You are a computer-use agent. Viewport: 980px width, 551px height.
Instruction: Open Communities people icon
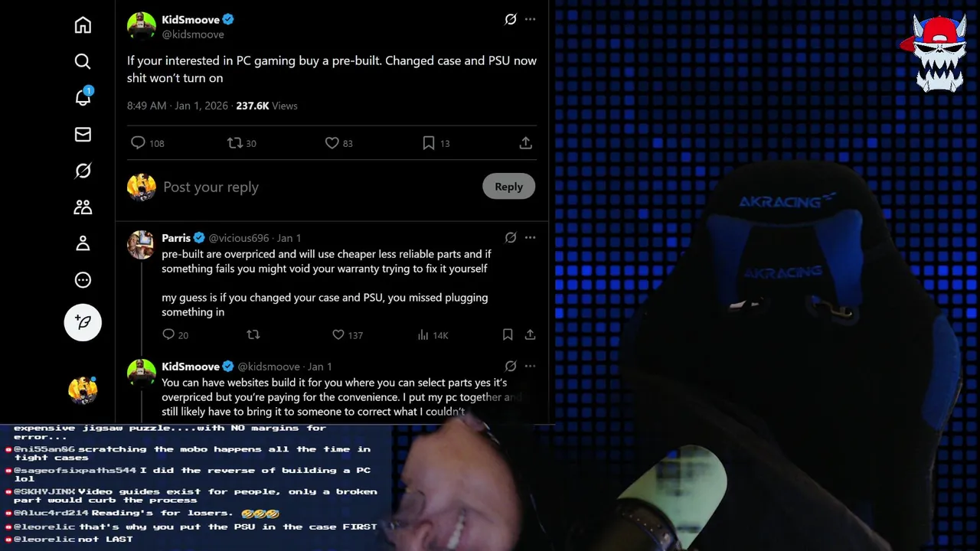(83, 207)
